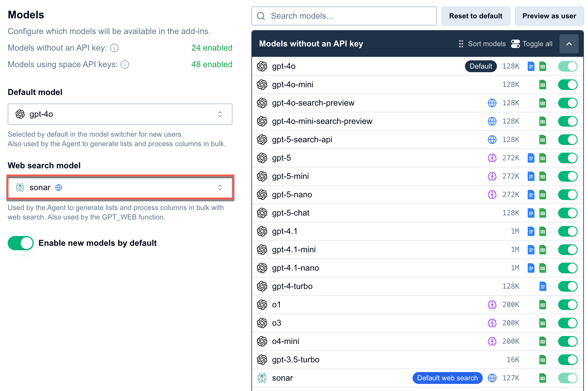Click the info icon beside Models without an API key
The image size is (588, 391).
point(114,48)
